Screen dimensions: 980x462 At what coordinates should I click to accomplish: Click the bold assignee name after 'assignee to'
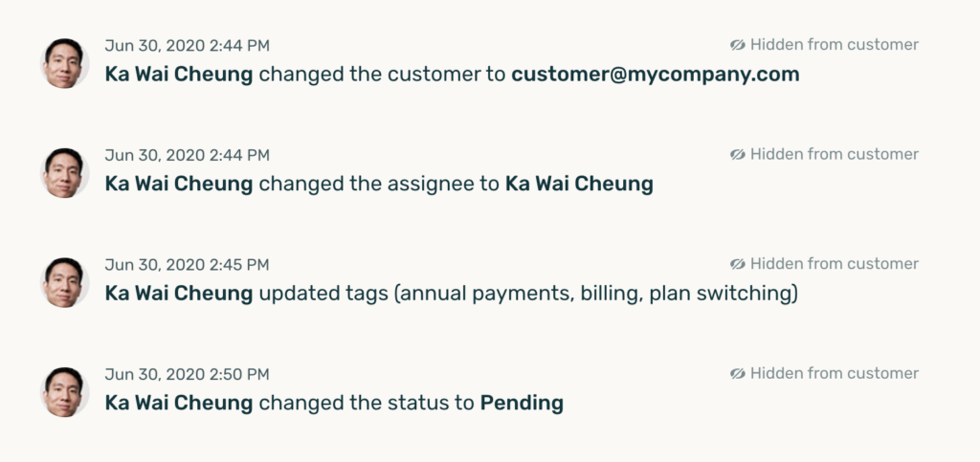click(578, 184)
